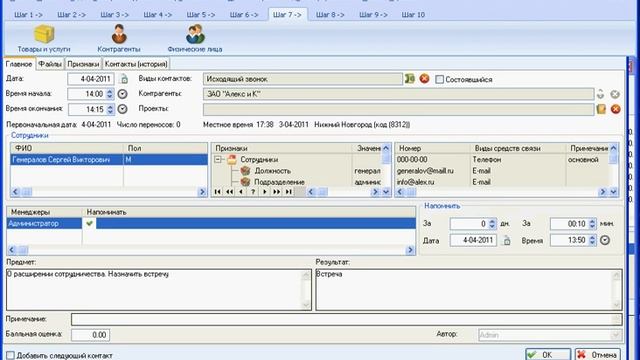Go to next record in Признаки navigator
This screenshot has height=360, width=640.
point(265,192)
